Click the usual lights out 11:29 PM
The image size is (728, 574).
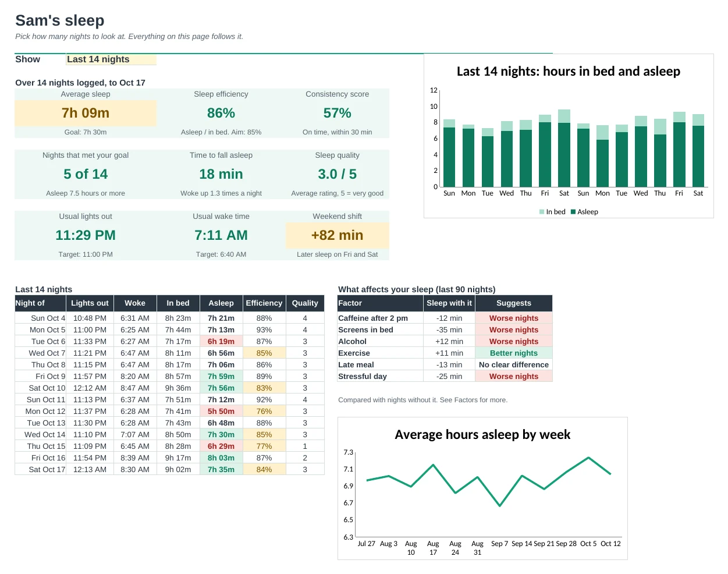(x=86, y=235)
